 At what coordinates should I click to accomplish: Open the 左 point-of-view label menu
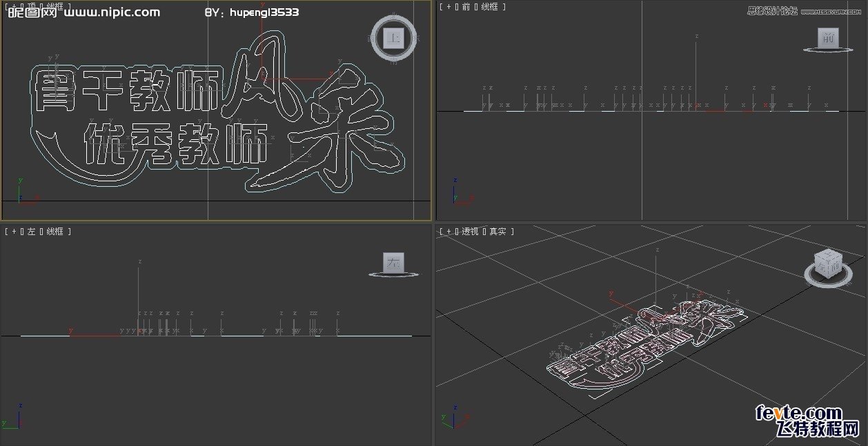(x=32, y=232)
